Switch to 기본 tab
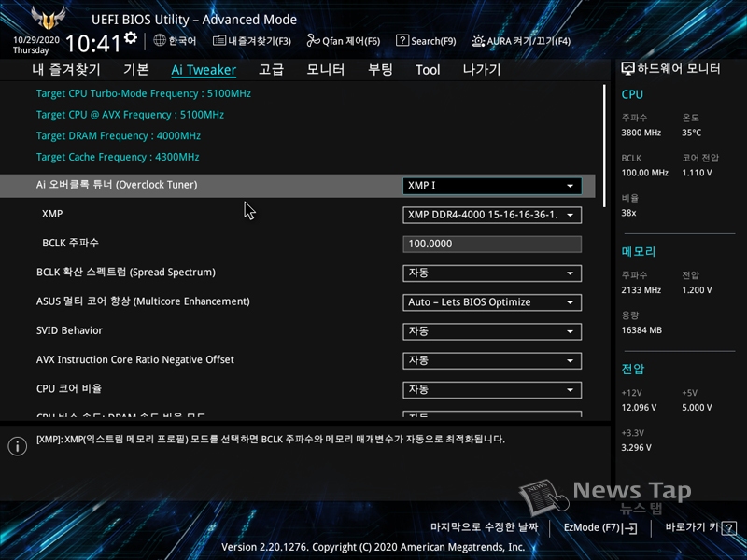Screen dimensions: 747x560 (136, 70)
